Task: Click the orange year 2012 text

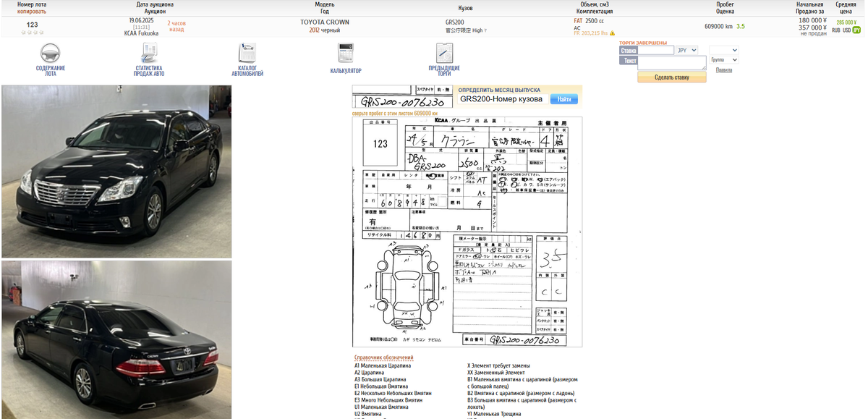Action: [315, 30]
